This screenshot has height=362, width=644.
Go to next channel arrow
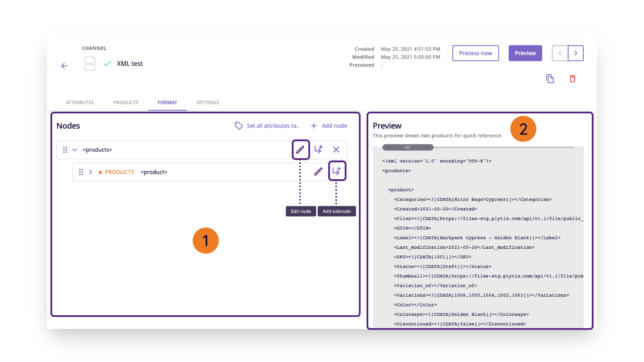point(576,53)
